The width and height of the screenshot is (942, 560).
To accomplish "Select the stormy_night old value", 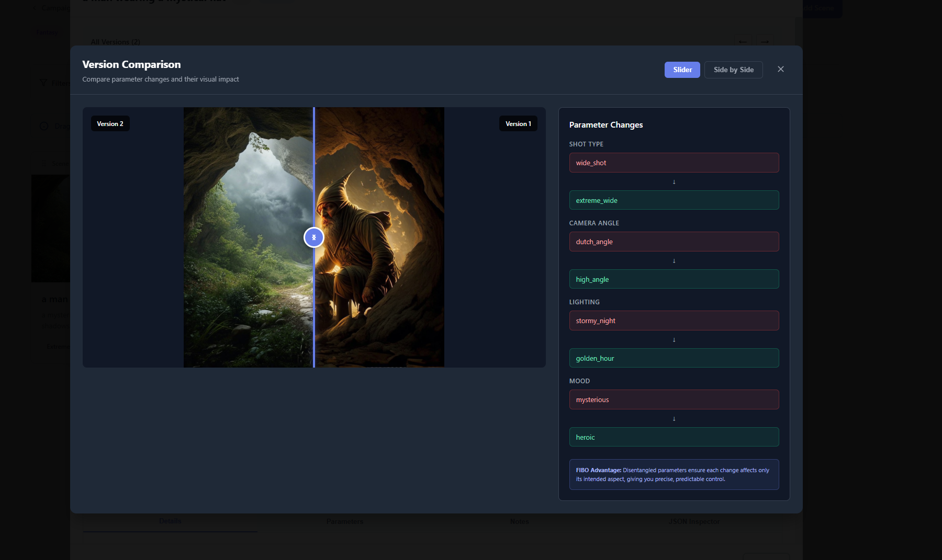I will pos(674,321).
